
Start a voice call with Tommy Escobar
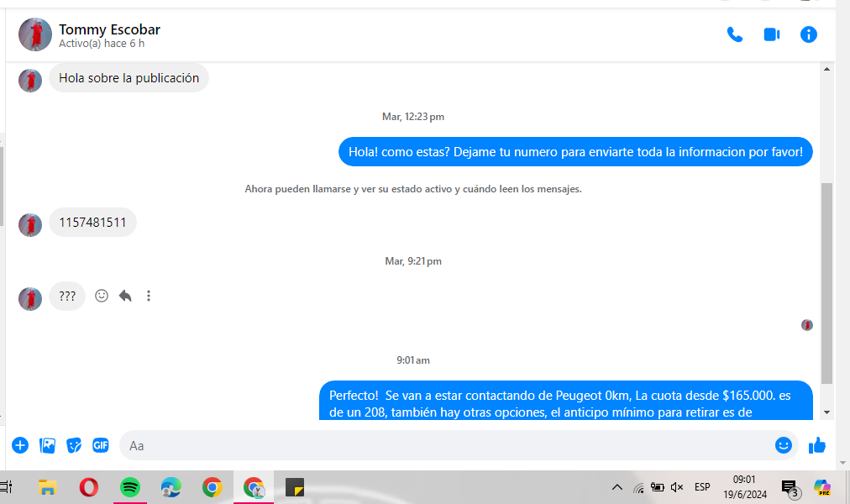(x=735, y=34)
